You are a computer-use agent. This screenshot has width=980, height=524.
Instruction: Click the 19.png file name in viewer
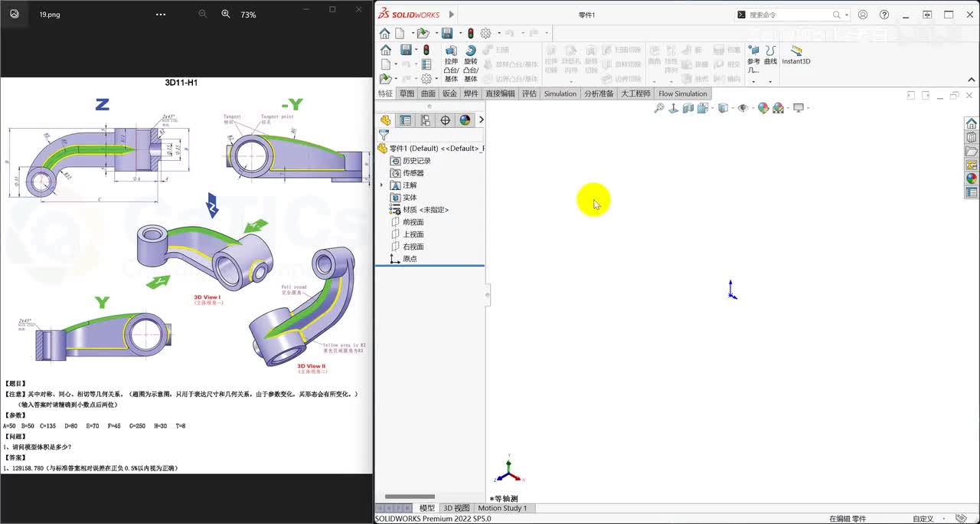(x=49, y=15)
